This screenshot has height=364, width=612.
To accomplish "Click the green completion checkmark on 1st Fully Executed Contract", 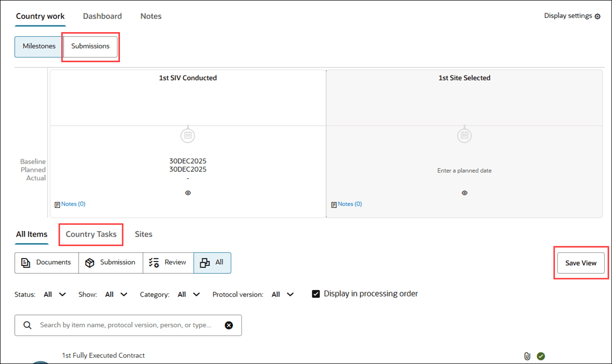I will tap(541, 356).
